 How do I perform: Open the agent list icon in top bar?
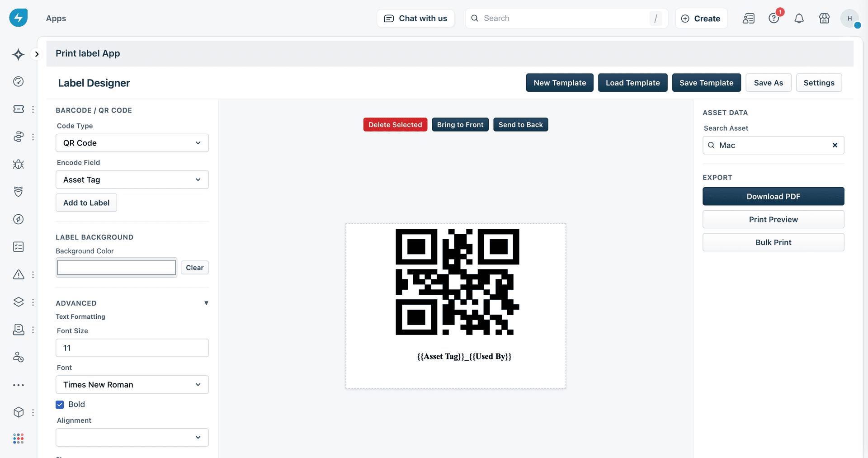point(749,18)
